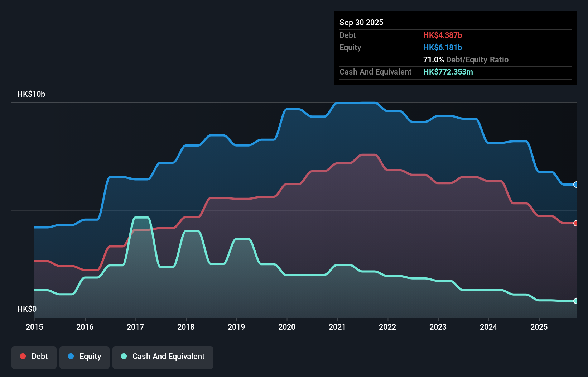Toggle the Debt series visibility
The width and height of the screenshot is (588, 377).
[x=34, y=357]
